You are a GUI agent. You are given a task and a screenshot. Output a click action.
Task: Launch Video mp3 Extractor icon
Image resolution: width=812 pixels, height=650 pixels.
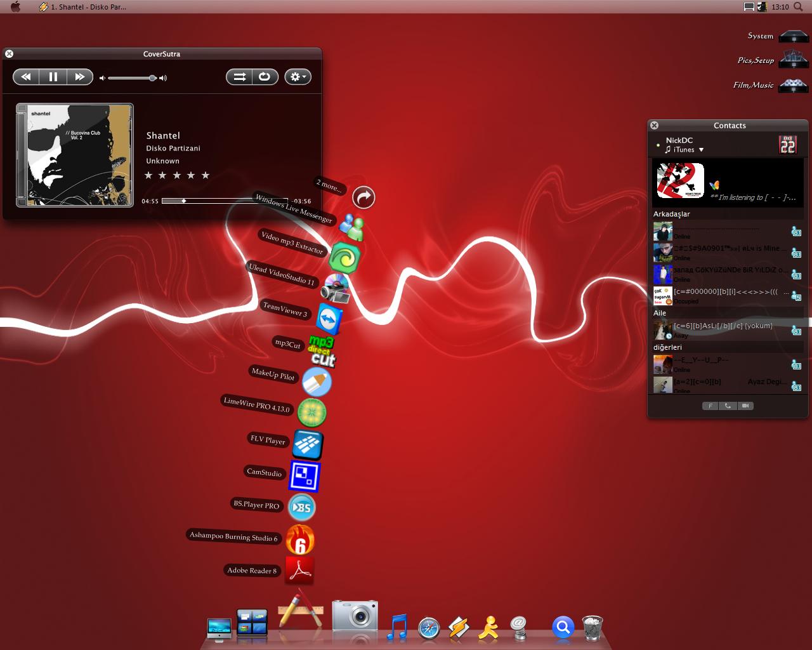click(x=345, y=258)
